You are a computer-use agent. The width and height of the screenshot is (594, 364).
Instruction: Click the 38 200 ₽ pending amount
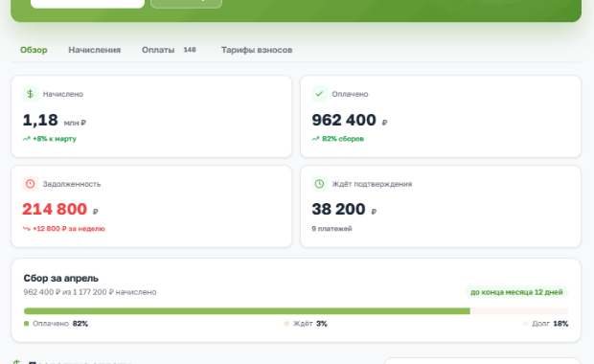tap(344, 209)
